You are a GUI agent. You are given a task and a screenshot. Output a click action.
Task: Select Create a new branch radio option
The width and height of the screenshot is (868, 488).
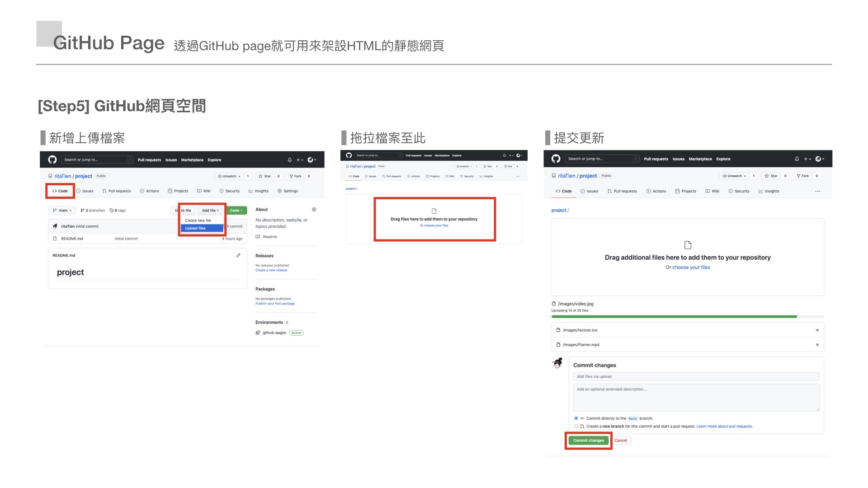click(x=576, y=426)
